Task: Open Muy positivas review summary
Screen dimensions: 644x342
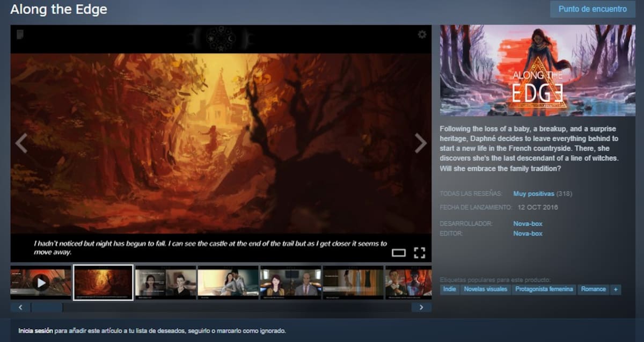Action: point(533,194)
